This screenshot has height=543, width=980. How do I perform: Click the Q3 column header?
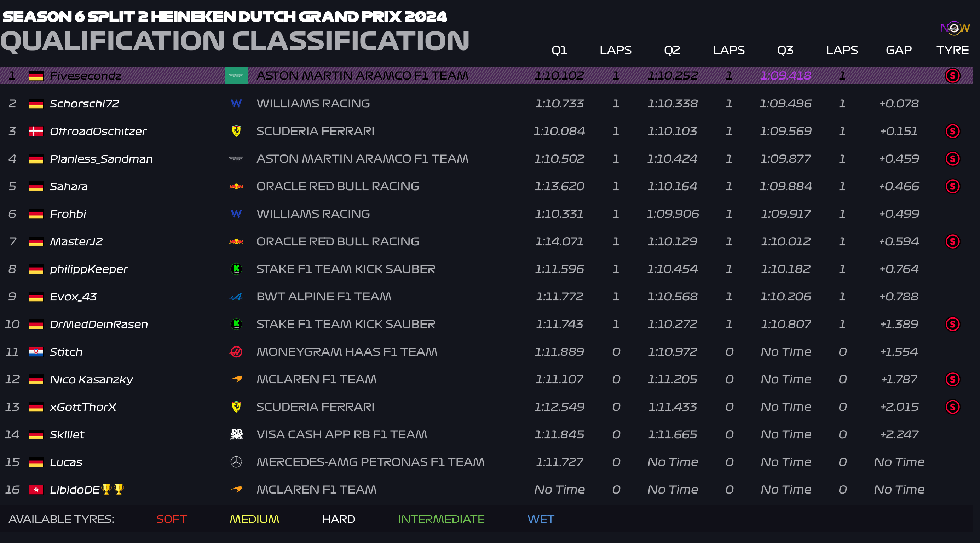tap(785, 50)
